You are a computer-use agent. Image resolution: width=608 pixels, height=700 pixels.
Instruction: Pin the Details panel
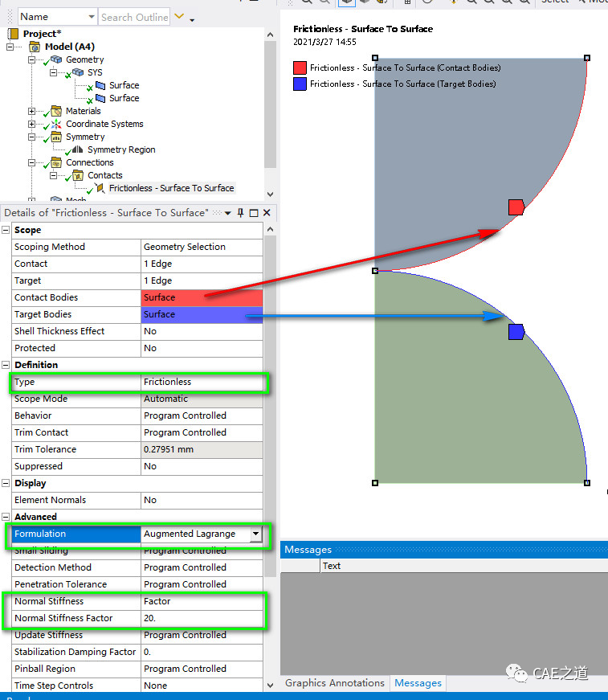(x=240, y=213)
